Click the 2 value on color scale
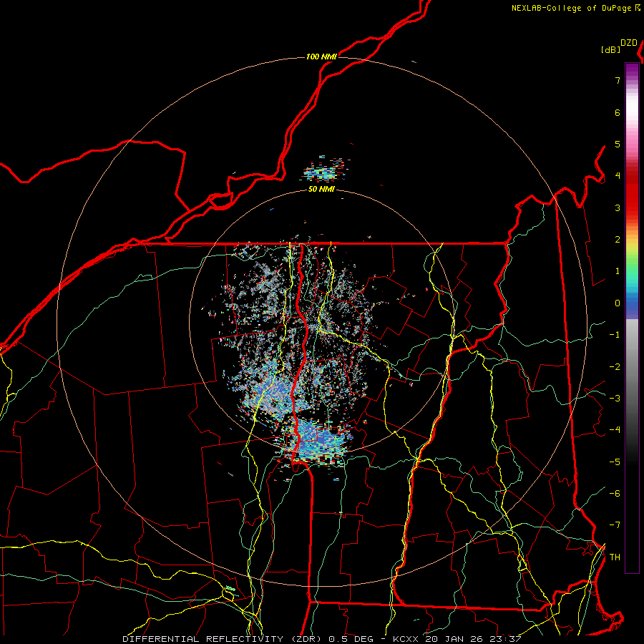 [x=618, y=240]
